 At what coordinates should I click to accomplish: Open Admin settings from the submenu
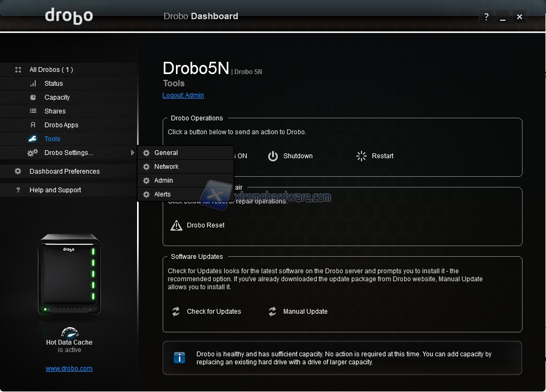[164, 181]
